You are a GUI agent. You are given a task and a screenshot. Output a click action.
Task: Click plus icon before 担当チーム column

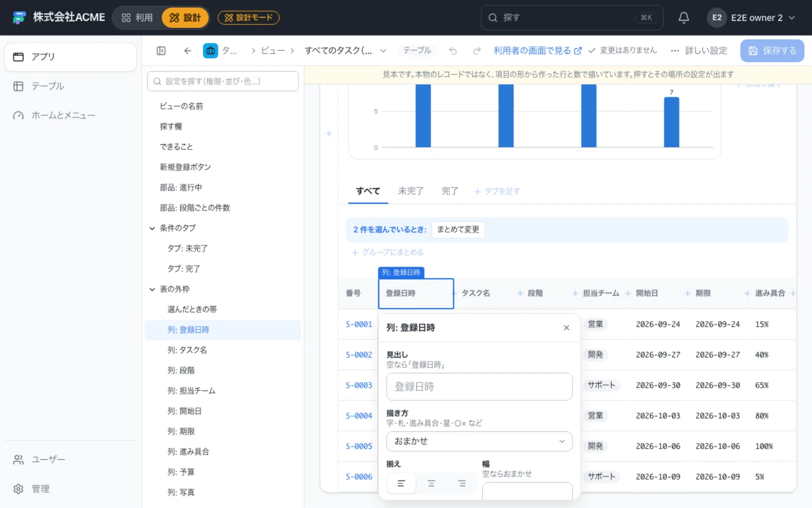[576, 294]
